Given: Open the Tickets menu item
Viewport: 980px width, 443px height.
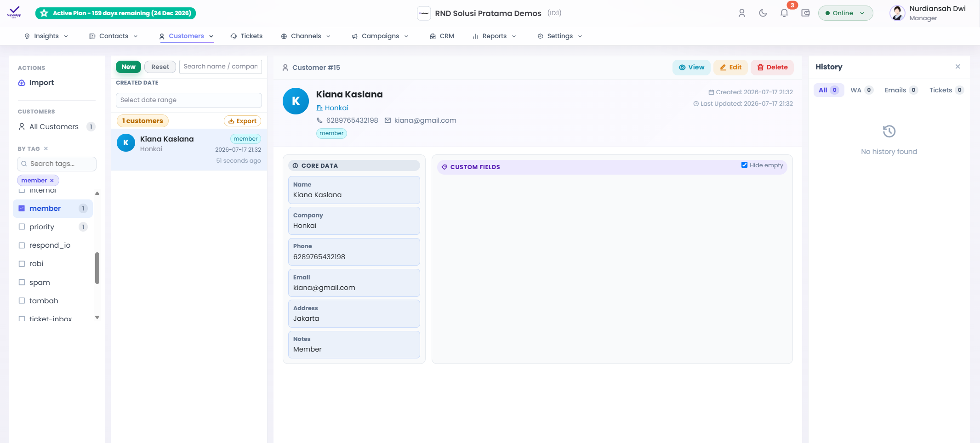Looking at the screenshot, I should [x=246, y=36].
